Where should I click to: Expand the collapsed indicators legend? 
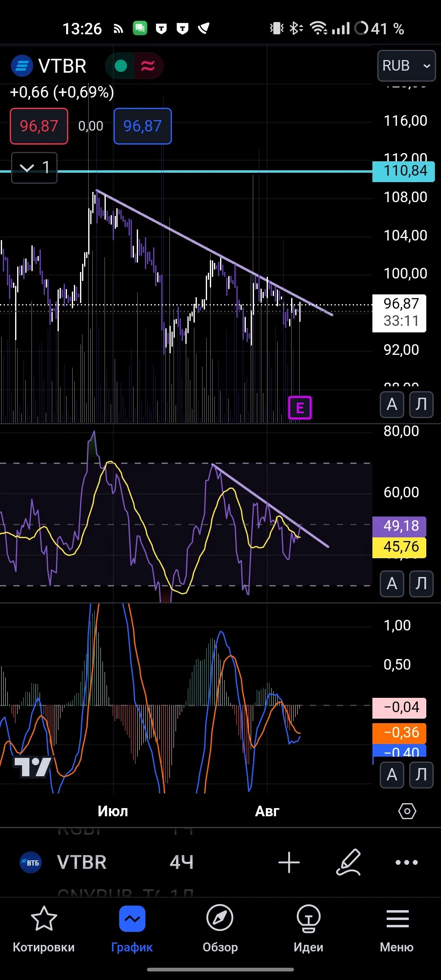(34, 167)
